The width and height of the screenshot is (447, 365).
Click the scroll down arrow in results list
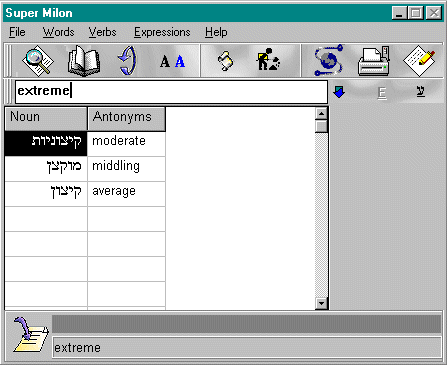(321, 303)
